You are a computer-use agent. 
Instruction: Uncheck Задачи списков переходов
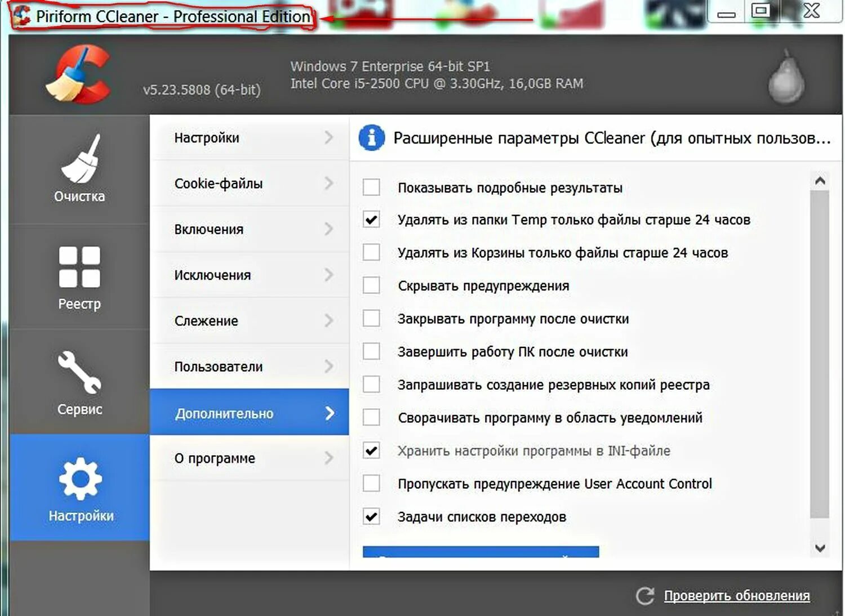(371, 516)
